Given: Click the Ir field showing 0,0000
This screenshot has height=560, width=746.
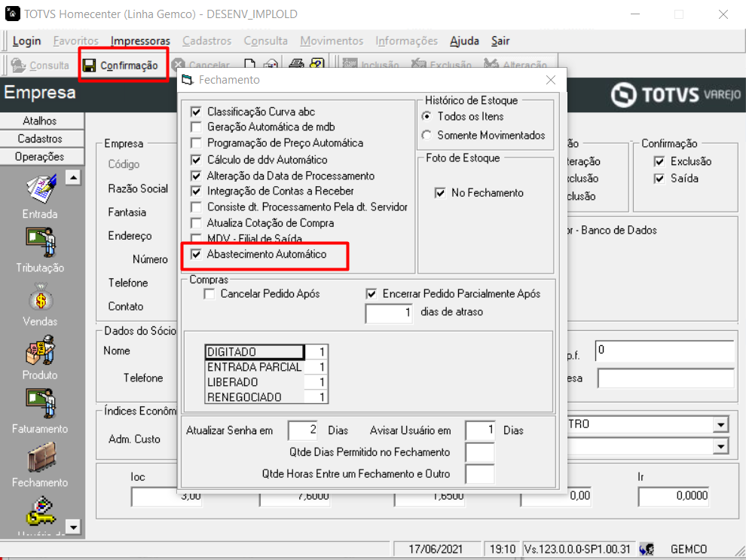Looking at the screenshot, I should [x=674, y=496].
